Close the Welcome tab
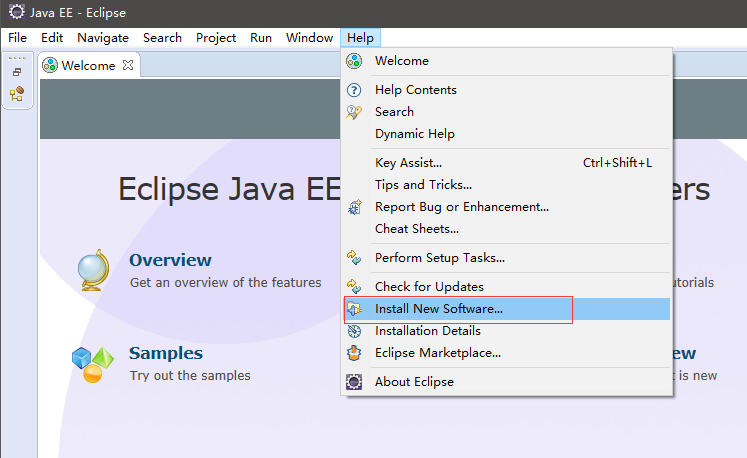Screen dimensions: 747x458 click(127, 65)
